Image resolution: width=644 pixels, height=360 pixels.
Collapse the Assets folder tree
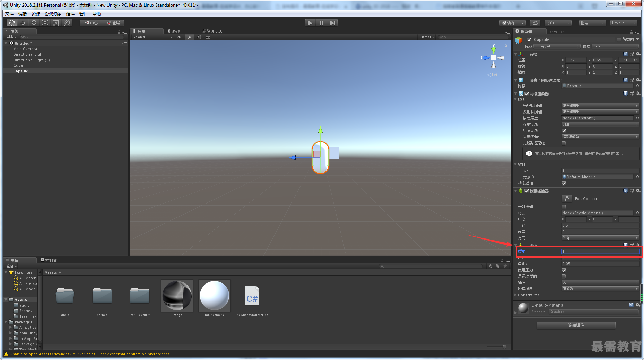[x=6, y=300]
